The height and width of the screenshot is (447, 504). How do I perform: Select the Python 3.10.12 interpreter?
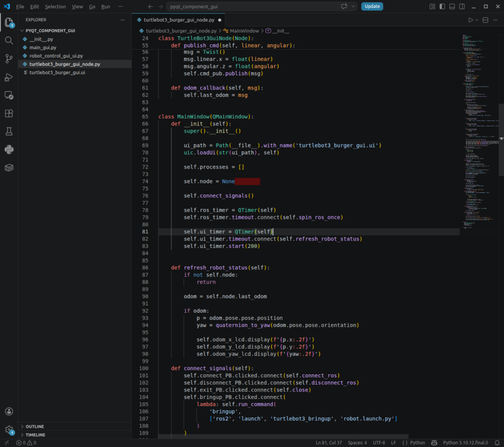466,443
